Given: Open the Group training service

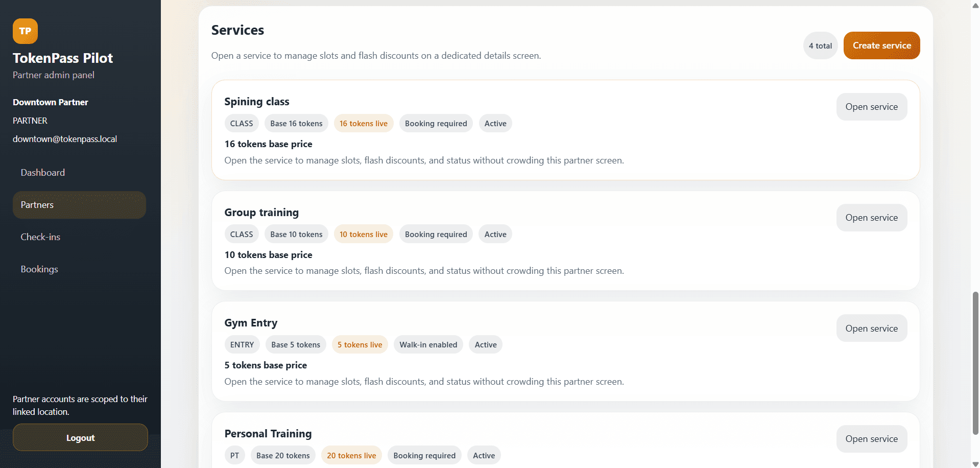Looking at the screenshot, I should 871,217.
